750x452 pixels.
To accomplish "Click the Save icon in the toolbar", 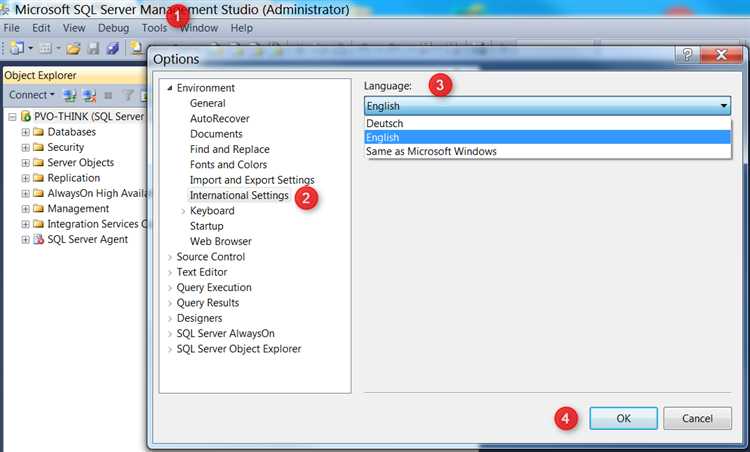I will tap(93, 48).
